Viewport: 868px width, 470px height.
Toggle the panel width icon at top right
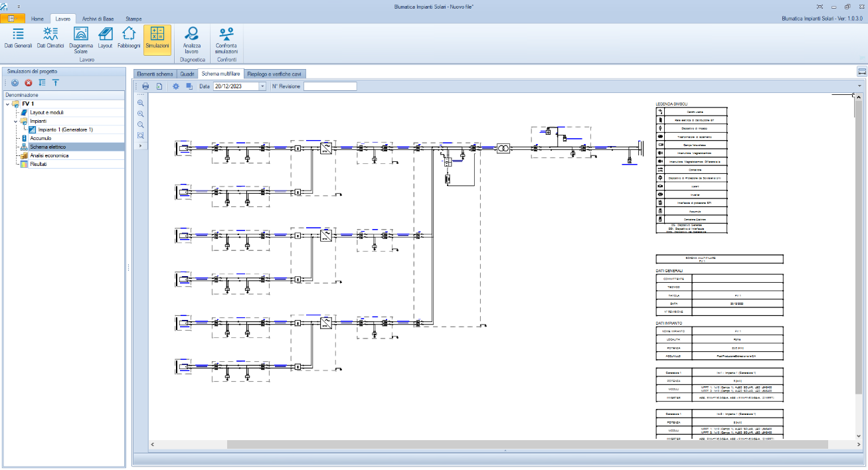862,72
